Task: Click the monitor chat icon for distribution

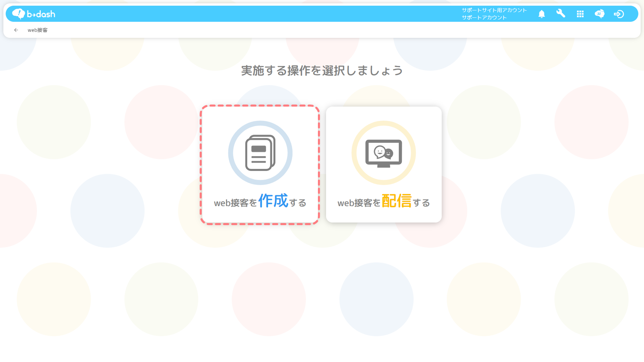Action: pos(383,153)
